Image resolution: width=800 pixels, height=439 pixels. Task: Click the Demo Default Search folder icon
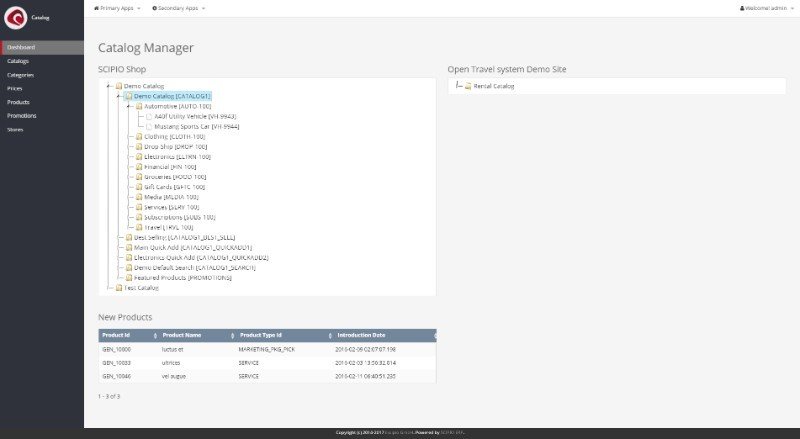pyautogui.click(x=129, y=267)
